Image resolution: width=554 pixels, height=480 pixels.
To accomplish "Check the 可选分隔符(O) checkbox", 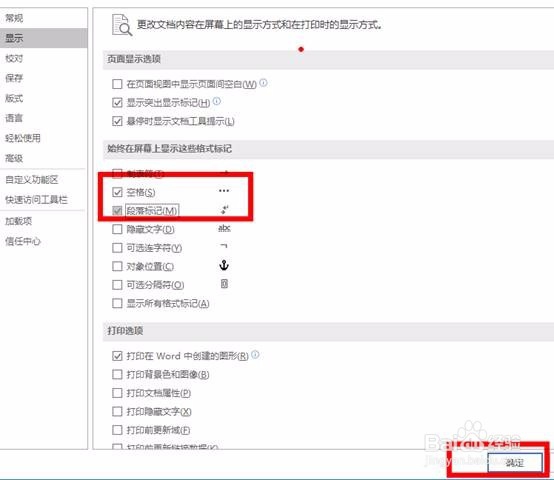I will tap(117, 285).
